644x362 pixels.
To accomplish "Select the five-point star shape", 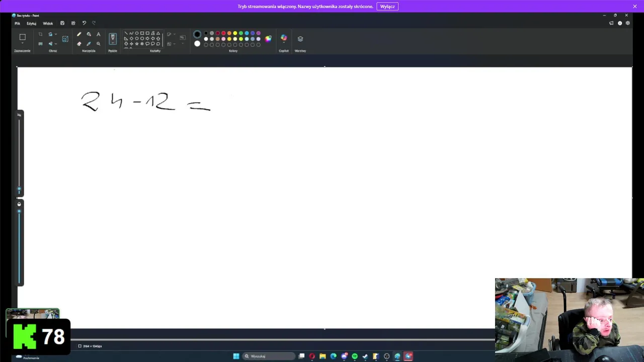I will coord(137,44).
